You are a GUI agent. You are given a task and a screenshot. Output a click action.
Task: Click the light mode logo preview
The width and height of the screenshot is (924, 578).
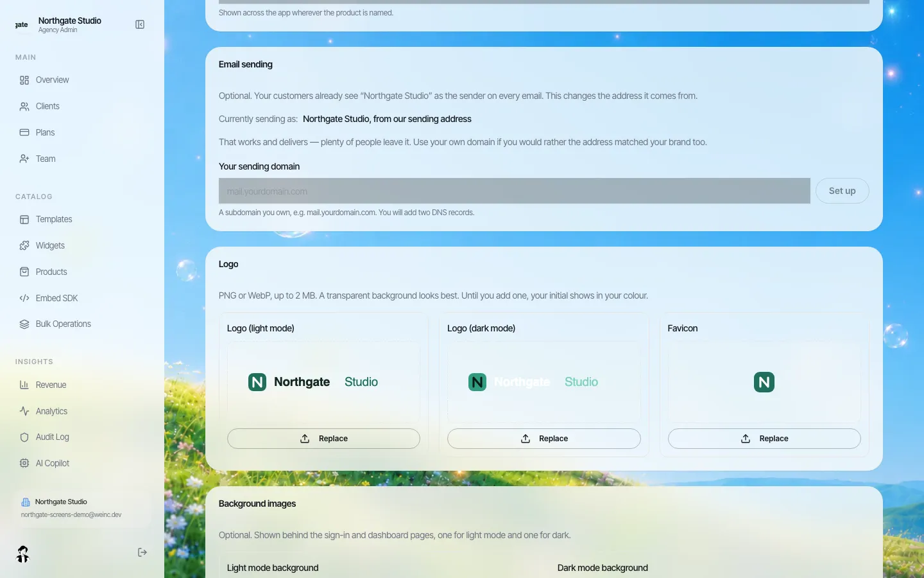click(x=323, y=382)
